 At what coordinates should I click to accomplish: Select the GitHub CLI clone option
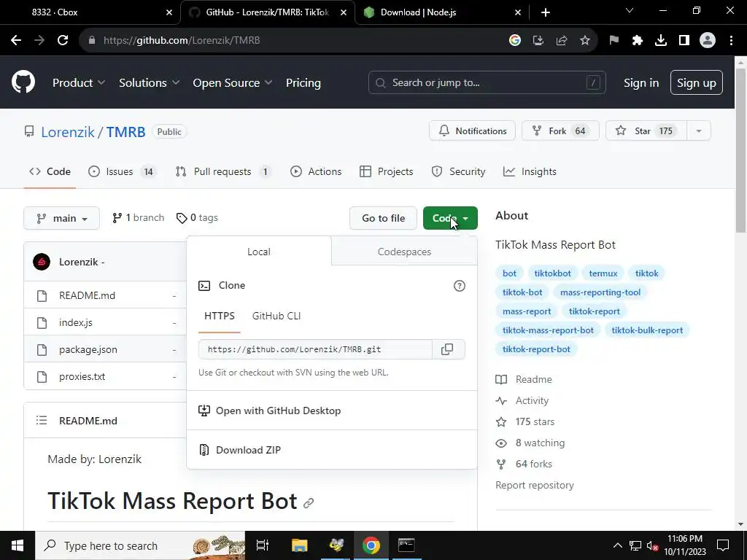pos(276,316)
